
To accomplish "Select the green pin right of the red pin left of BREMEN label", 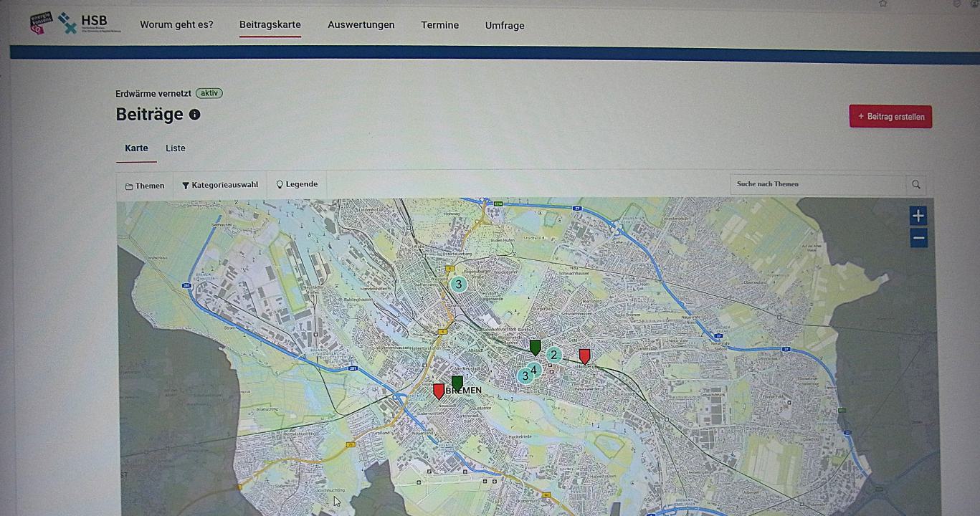I will 457,383.
